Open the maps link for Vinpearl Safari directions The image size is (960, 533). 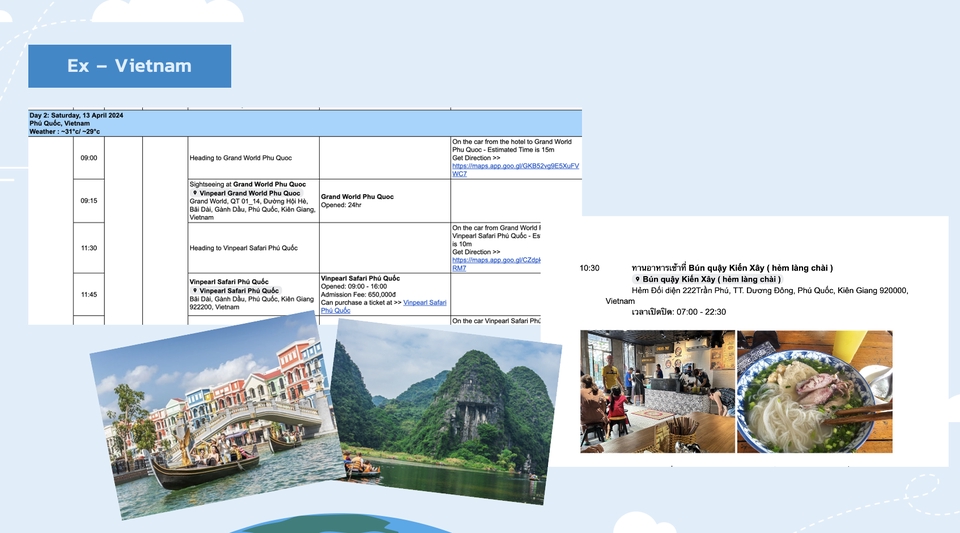(x=496, y=264)
